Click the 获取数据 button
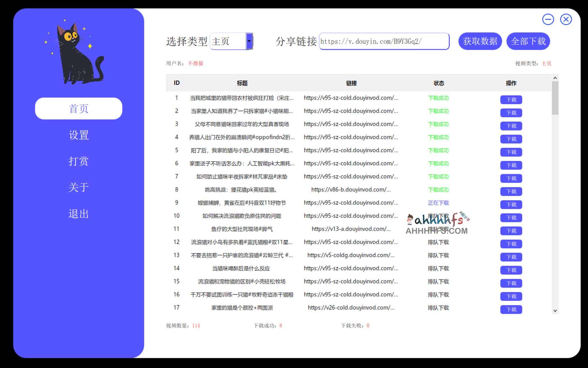588x368 pixels. [480, 41]
